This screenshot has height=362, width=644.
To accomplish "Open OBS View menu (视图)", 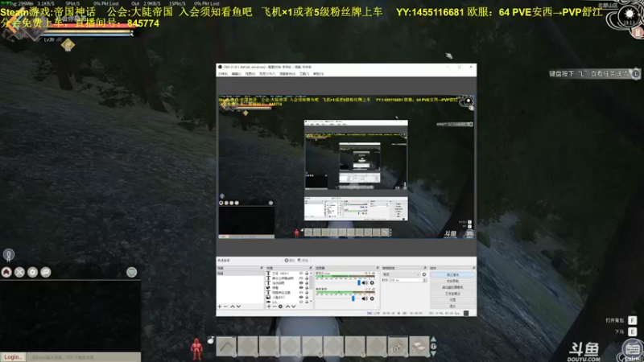I will pyautogui.click(x=250, y=74).
